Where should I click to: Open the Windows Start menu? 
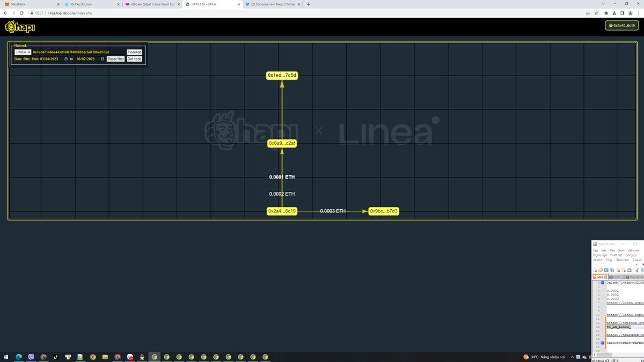pos(5,357)
